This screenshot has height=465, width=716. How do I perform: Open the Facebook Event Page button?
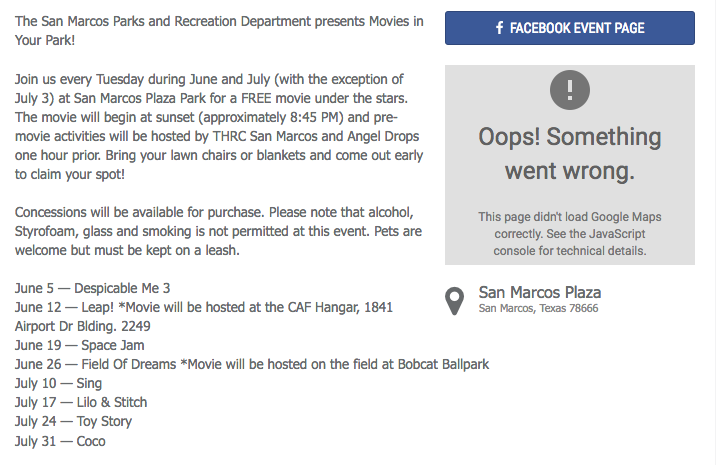click(x=570, y=28)
